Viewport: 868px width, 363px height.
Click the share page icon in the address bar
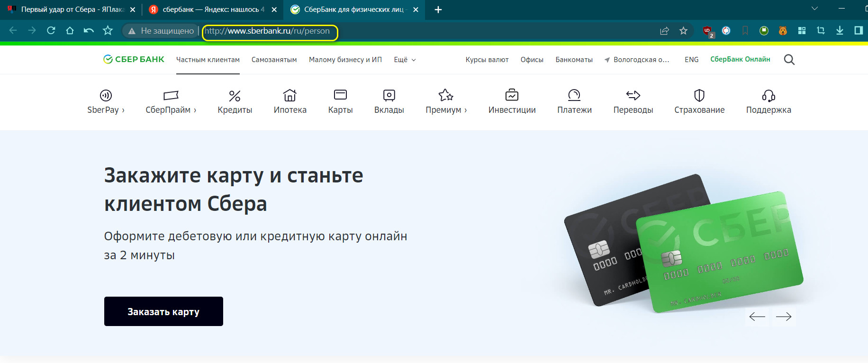pos(664,31)
